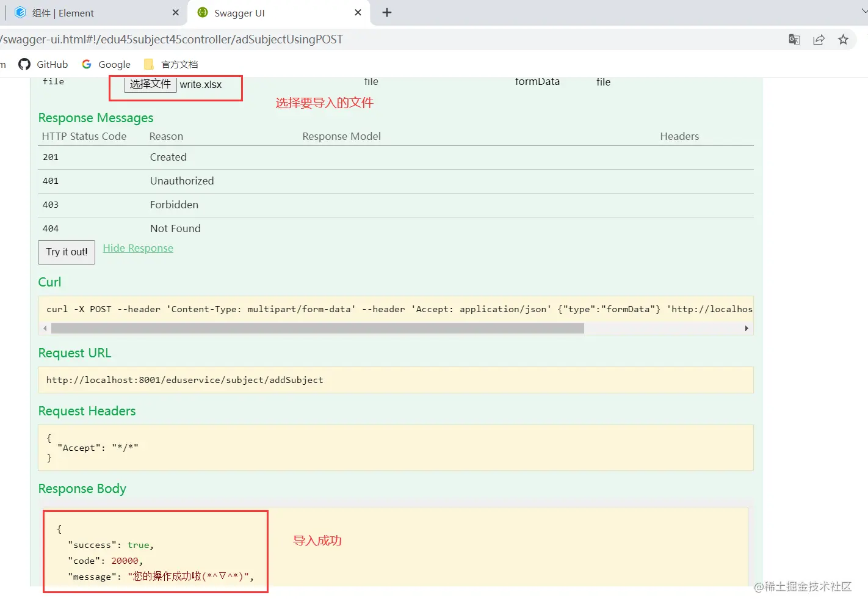868x609 pixels.
Task: Click the curl scrollbar right arrow
Action: pos(747,329)
